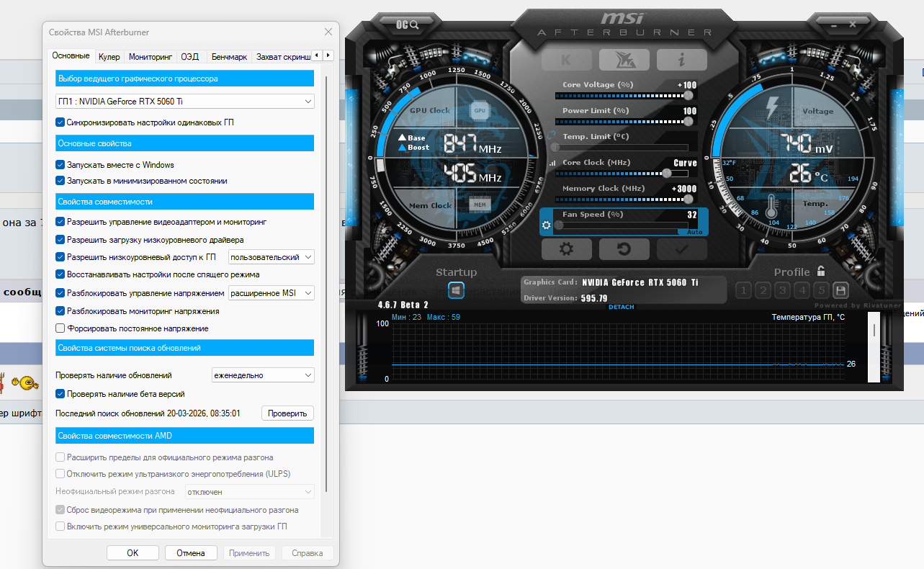Viewport: 924px width, 569px height.
Task: Click the MSI dragon logo button
Action: (624, 59)
